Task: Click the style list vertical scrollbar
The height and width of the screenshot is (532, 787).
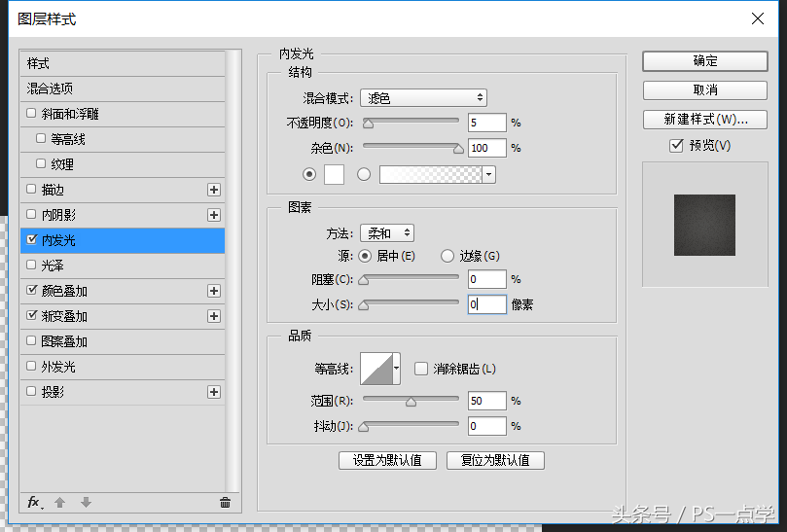Action: [233, 271]
